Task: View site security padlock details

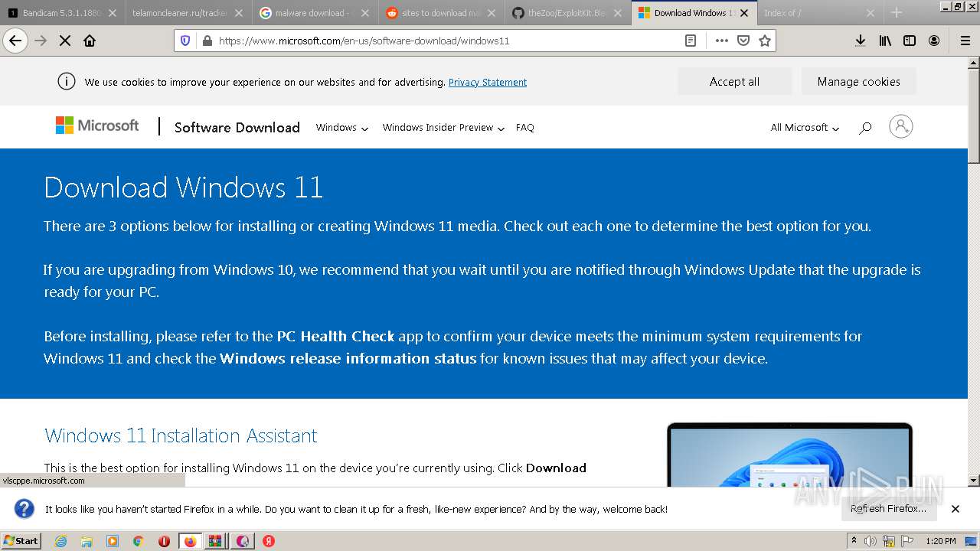Action: (x=207, y=41)
